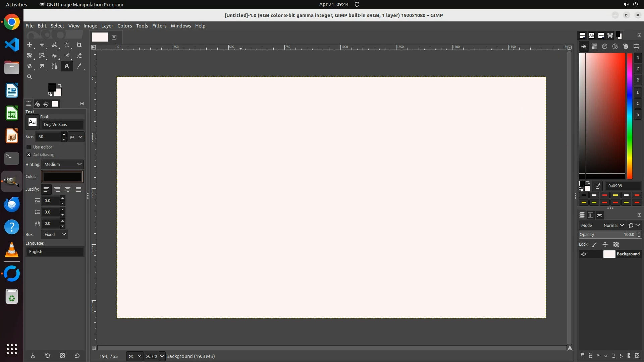
Task: Expand the Box Fixed dropdown
Action: click(55, 235)
